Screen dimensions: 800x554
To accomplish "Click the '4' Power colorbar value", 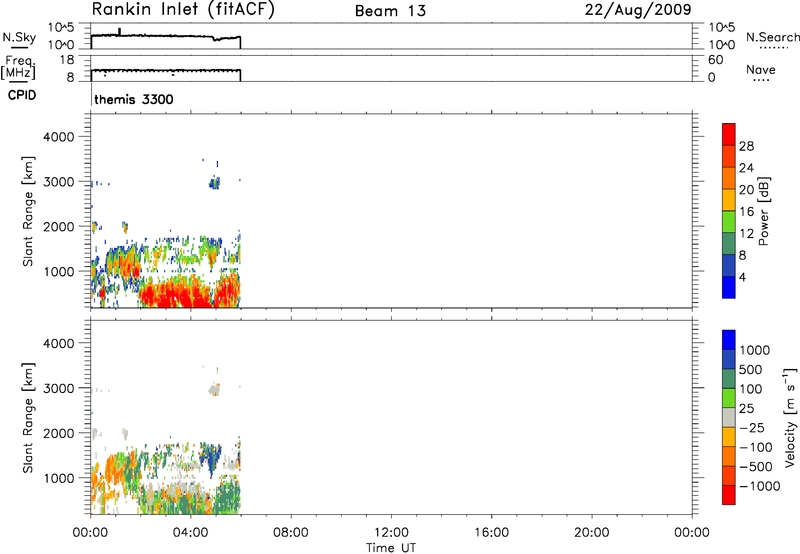I will tap(742, 277).
